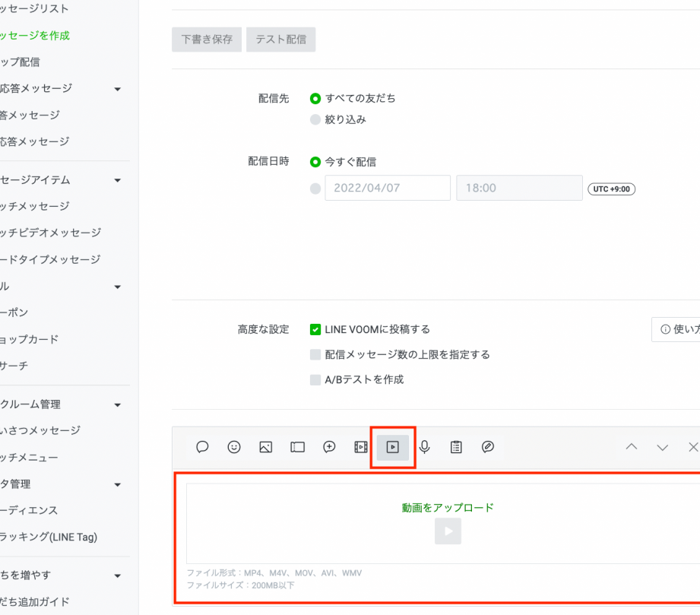
Task: Select 絞り込み radio option
Action: 315,119
